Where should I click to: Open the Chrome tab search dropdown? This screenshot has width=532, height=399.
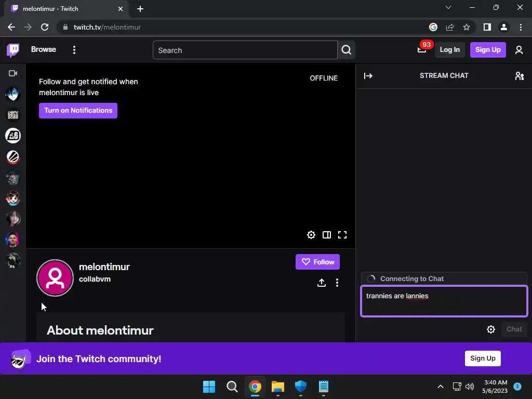[448, 7]
